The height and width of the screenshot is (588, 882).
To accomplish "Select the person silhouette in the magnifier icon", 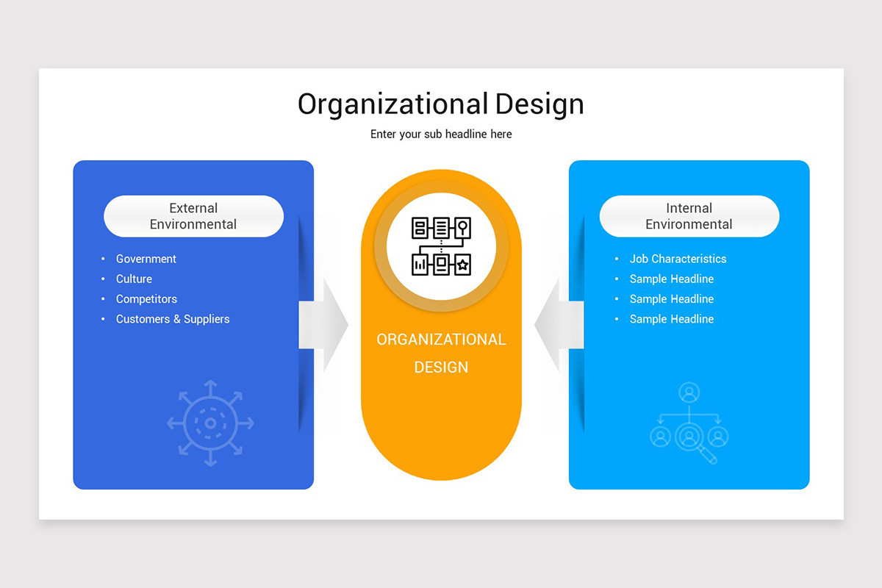I will [689, 437].
